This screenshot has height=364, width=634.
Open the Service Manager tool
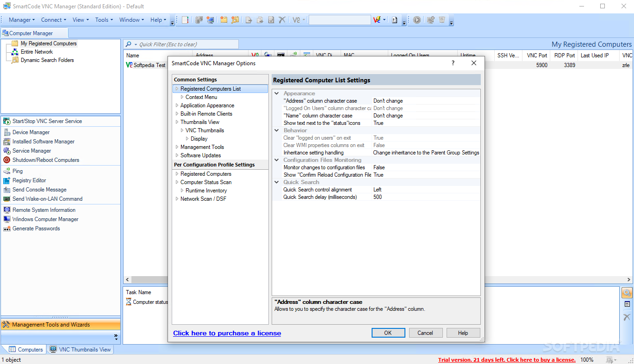(x=27, y=151)
